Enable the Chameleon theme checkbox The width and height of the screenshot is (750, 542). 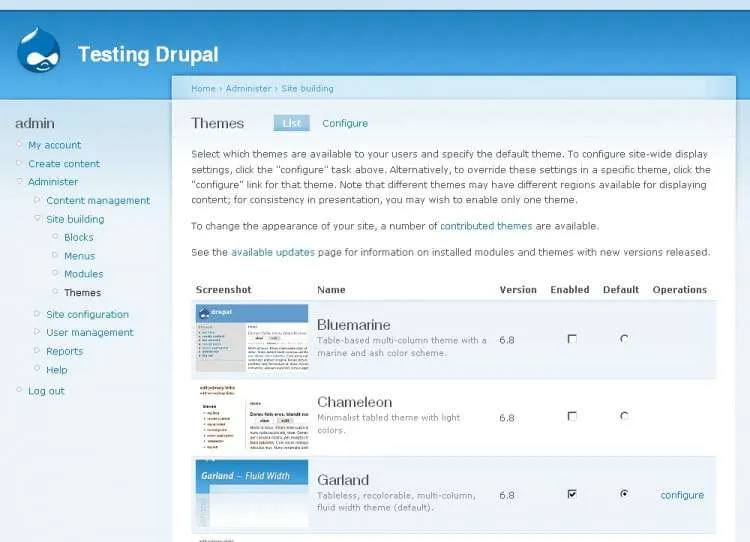point(572,416)
